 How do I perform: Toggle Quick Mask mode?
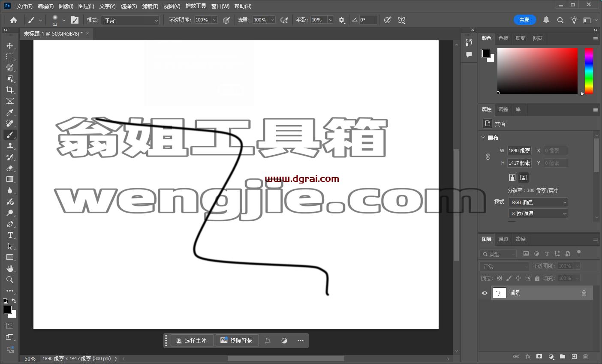click(10, 326)
